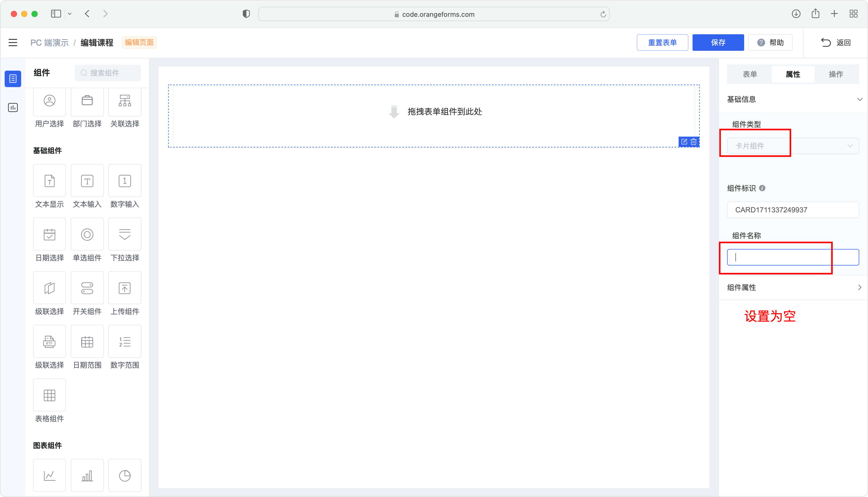Click the 上传组件 upload component
This screenshot has width=868, height=497.
click(125, 288)
